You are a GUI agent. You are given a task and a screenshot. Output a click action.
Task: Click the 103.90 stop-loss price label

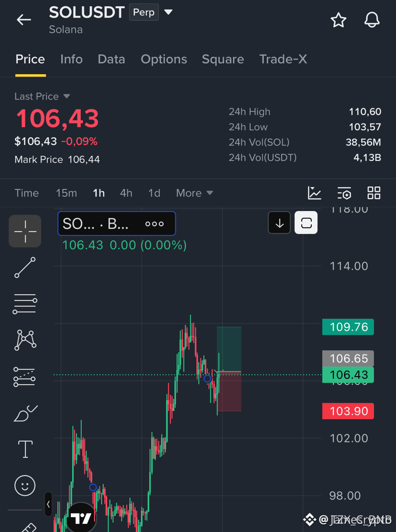pyautogui.click(x=348, y=411)
